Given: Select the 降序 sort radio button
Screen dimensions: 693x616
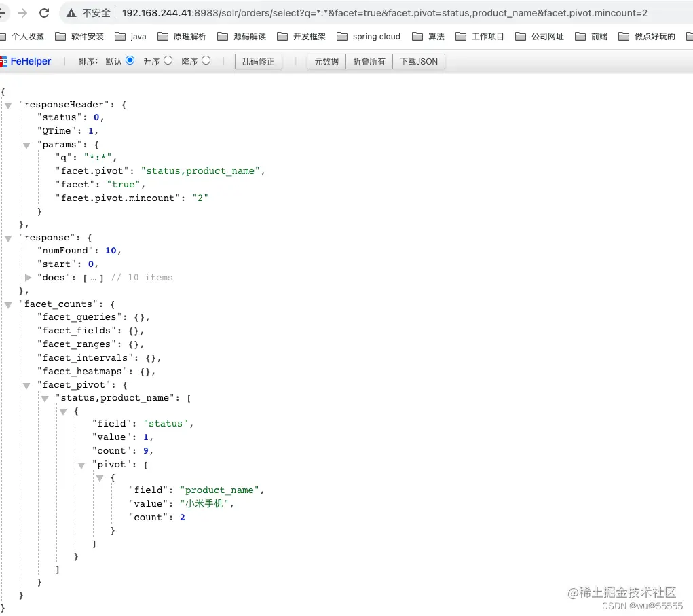Looking at the screenshot, I should tap(206, 60).
